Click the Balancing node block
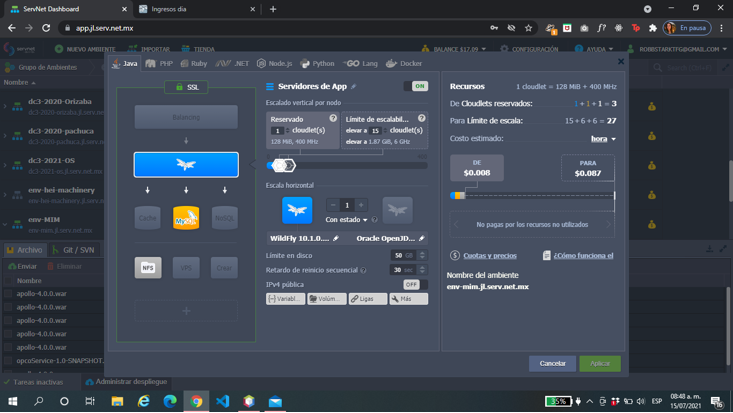Viewport: 733px width, 413px height. coord(186,117)
